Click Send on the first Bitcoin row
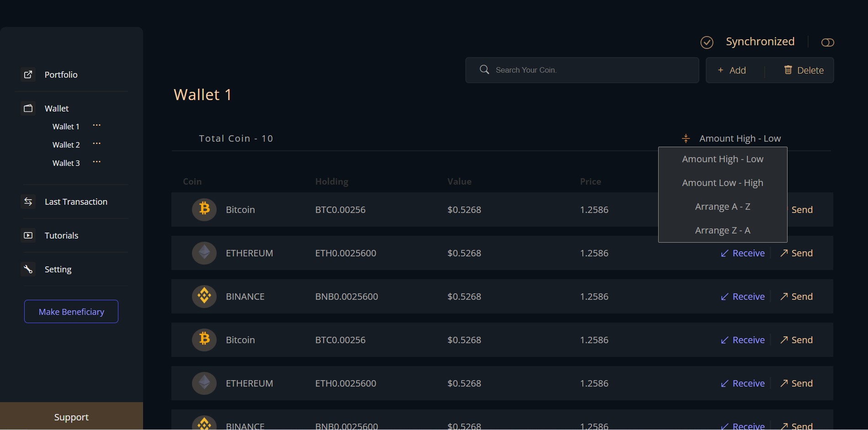The width and height of the screenshot is (868, 430). [802, 210]
